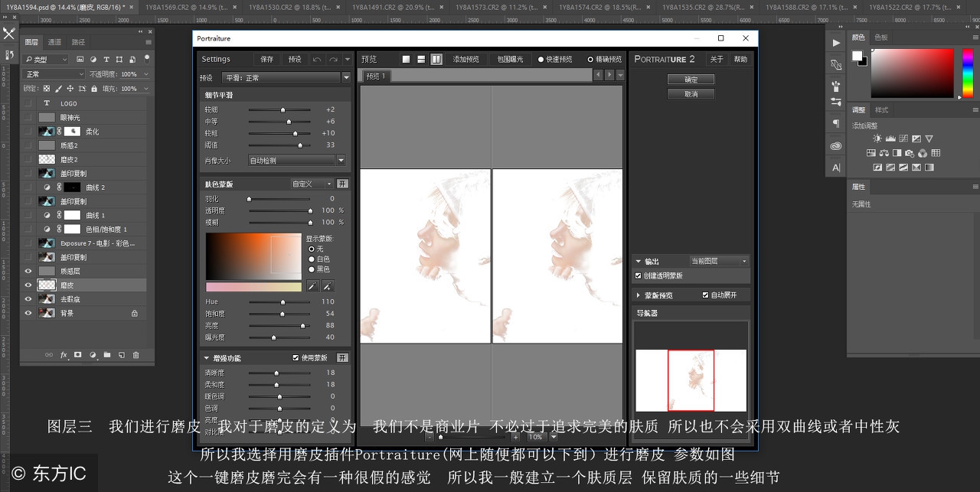
Task: Switch to the 通道 tab in layers panel
Action: point(54,42)
